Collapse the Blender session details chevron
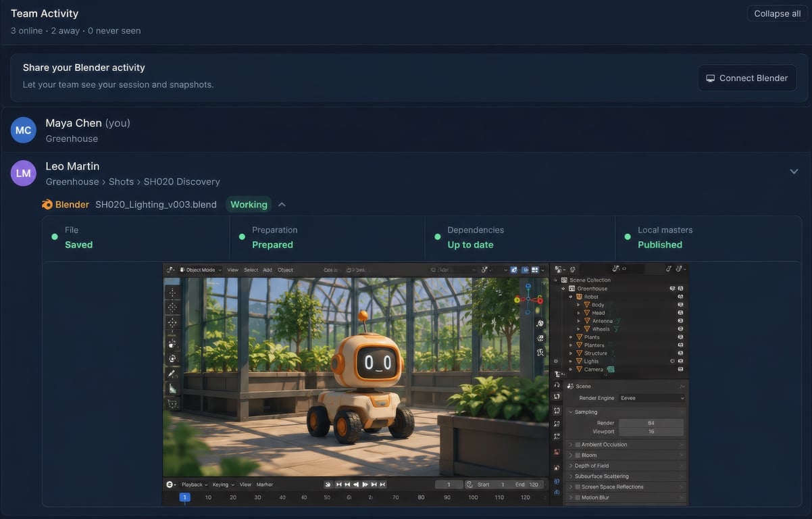This screenshot has height=519, width=812. coord(282,205)
